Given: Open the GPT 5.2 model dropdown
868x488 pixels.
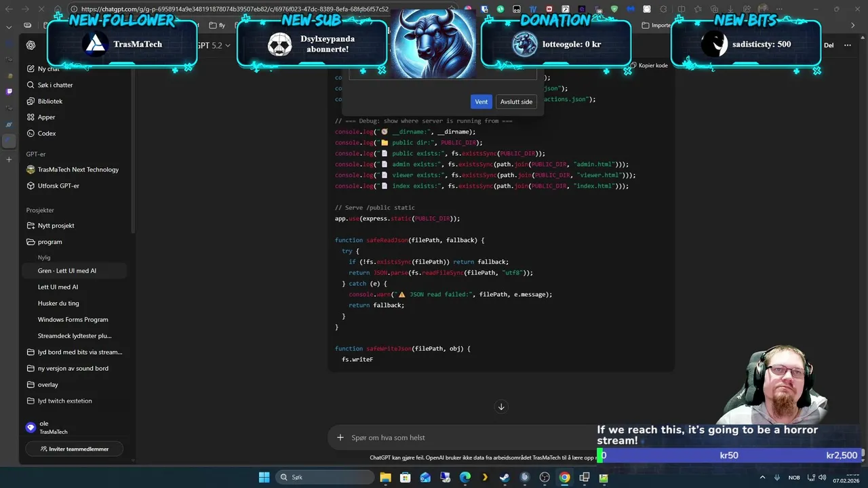Looking at the screenshot, I should (x=213, y=45).
